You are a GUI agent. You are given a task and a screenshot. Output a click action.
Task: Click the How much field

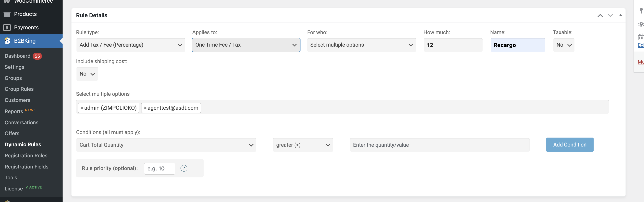(x=453, y=45)
